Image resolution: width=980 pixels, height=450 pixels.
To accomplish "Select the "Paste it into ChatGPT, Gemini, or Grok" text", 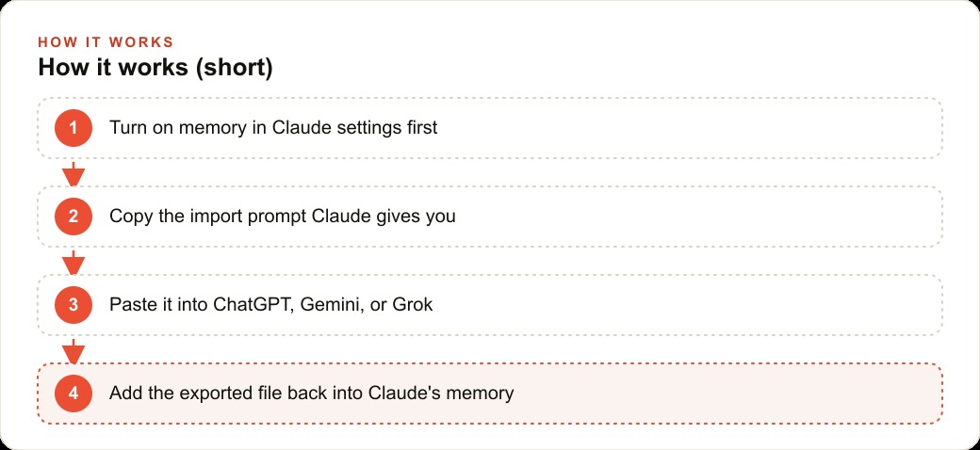I will coord(270,305).
